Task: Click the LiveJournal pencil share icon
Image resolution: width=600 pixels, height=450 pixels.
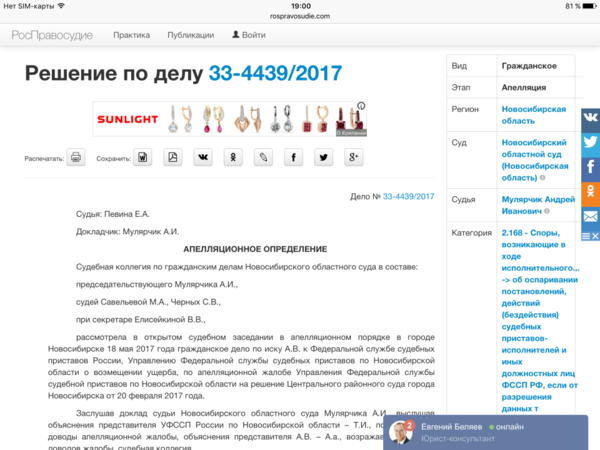Action: pyautogui.click(x=263, y=158)
